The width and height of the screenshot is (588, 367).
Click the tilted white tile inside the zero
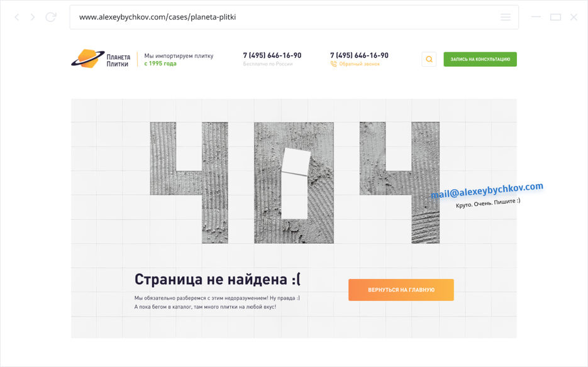click(296, 163)
